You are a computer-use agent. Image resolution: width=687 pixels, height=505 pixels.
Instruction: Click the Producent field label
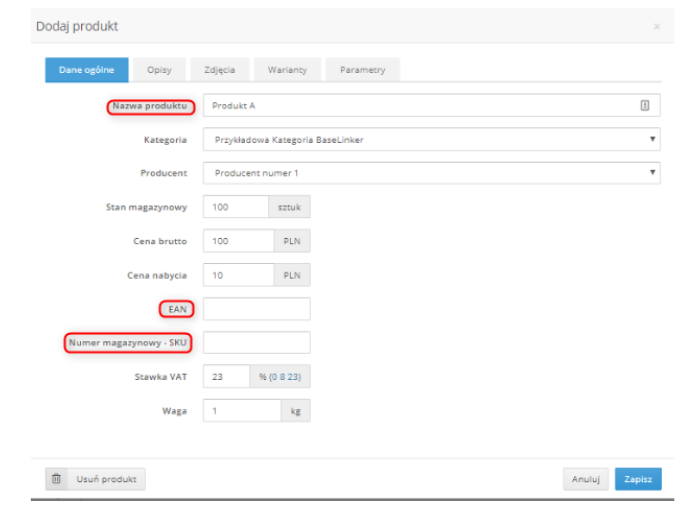[164, 173]
